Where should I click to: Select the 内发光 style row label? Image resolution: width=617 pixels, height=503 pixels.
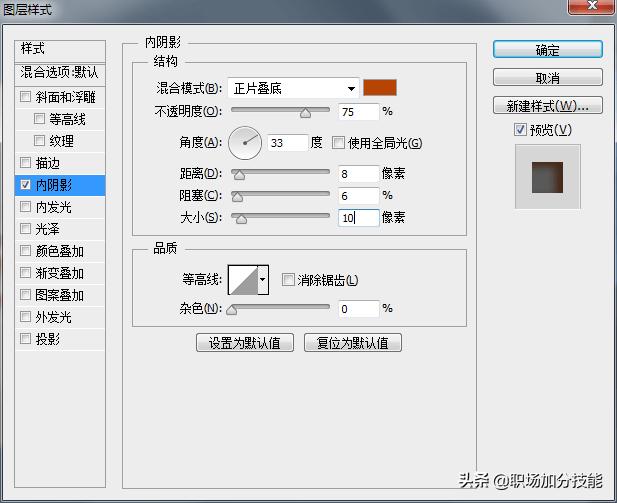click(54, 207)
